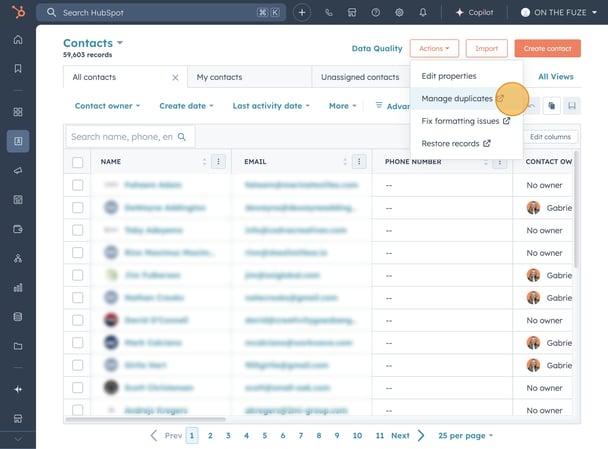The image size is (608, 449).
Task: Go to the Next page
Action: tap(408, 435)
